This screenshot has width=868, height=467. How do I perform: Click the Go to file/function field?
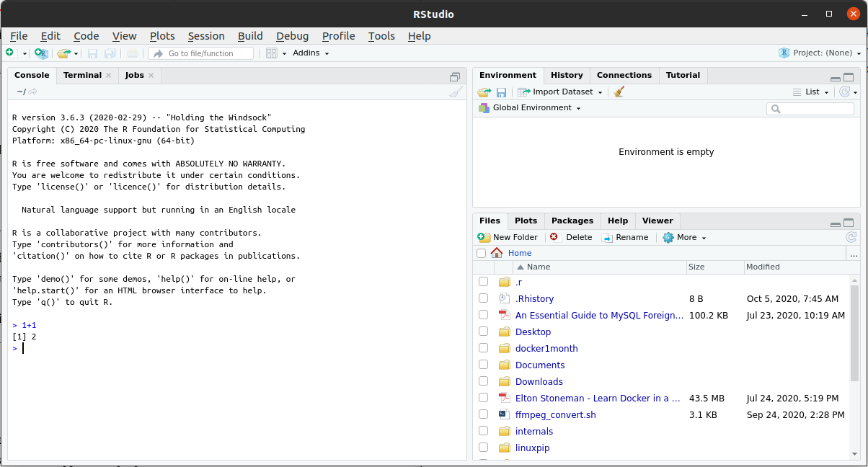[201, 53]
